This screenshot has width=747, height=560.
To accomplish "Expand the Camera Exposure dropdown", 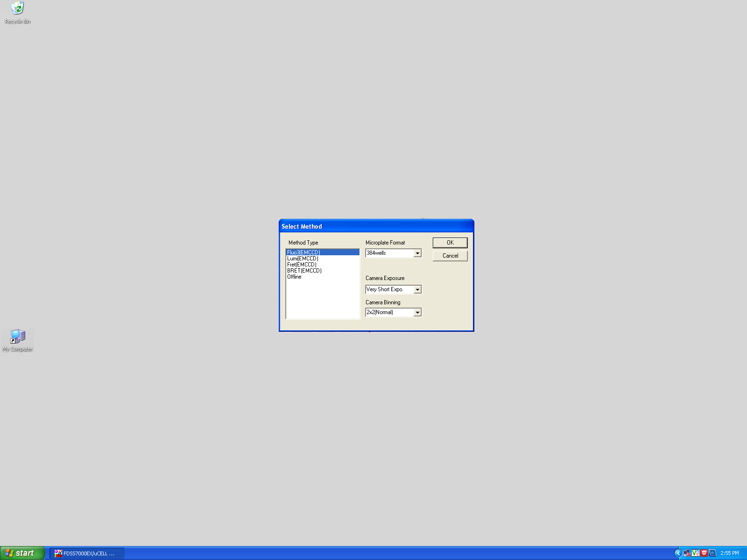I will 394,289.
